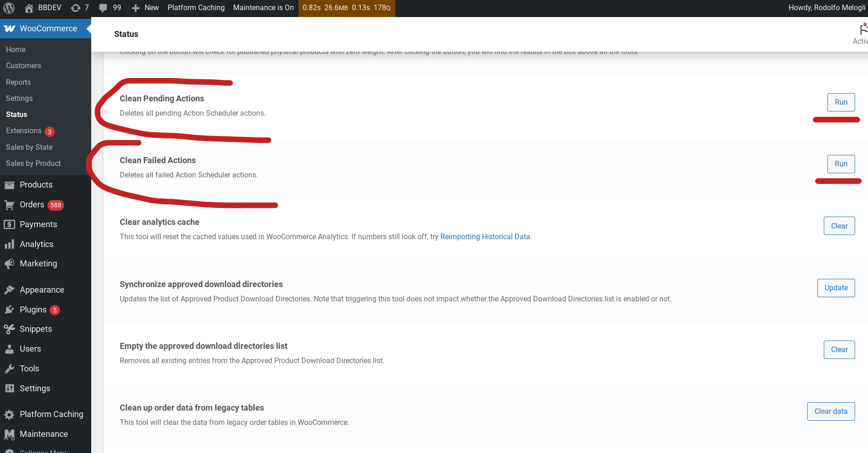The height and width of the screenshot is (453, 868).
Task: Click the WordPress logo in the admin bar
Action: click(x=9, y=8)
